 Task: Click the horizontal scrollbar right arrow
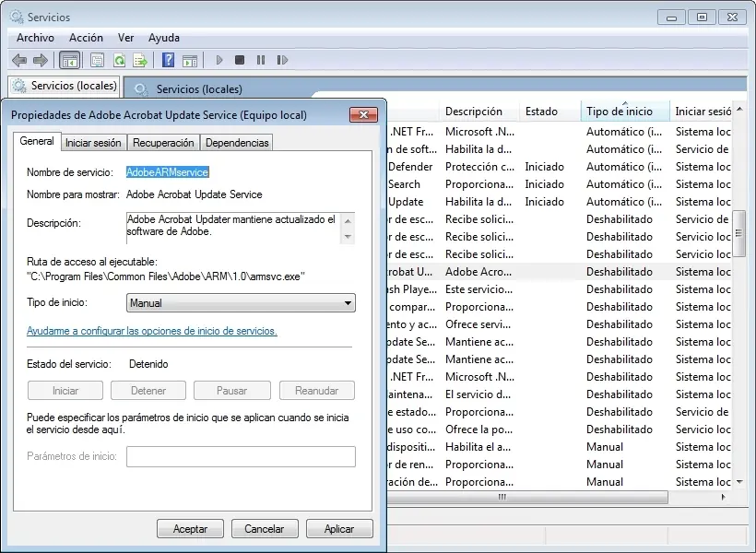pos(723,497)
